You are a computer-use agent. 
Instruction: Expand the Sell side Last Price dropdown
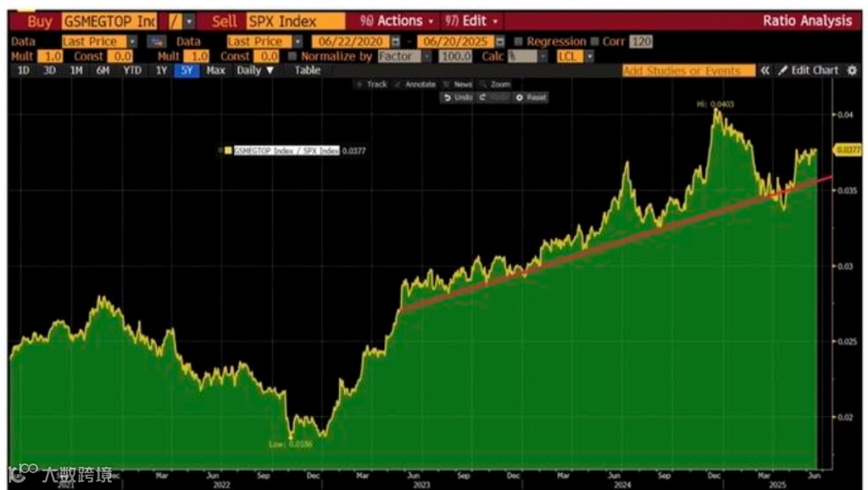(x=298, y=42)
